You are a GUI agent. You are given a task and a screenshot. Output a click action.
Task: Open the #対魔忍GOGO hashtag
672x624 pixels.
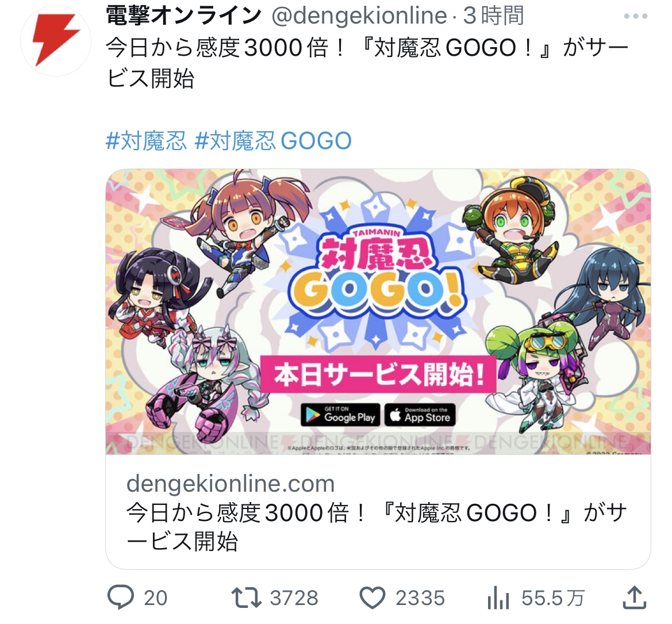click(273, 141)
